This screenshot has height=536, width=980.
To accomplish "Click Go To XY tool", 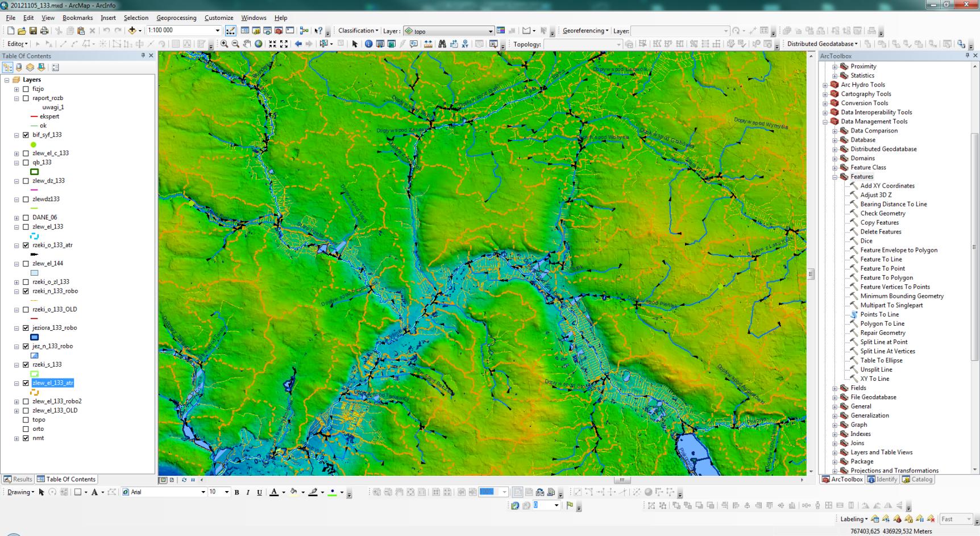I will point(464,44).
